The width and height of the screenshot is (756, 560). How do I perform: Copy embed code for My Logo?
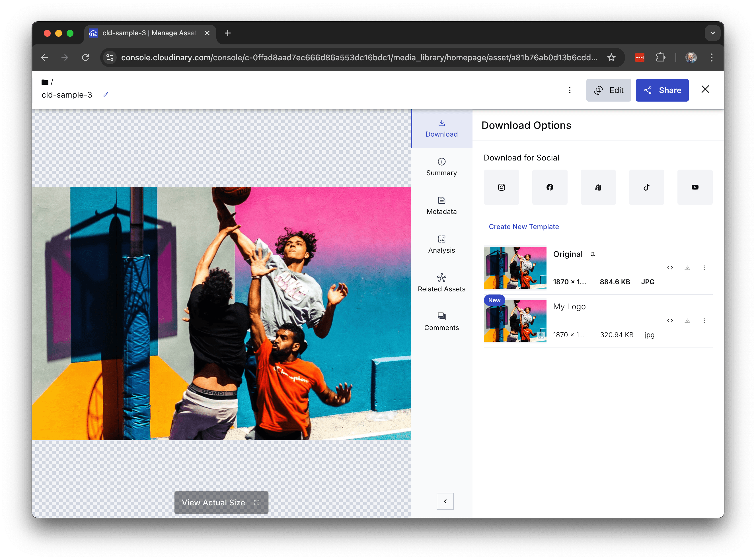pyautogui.click(x=670, y=321)
